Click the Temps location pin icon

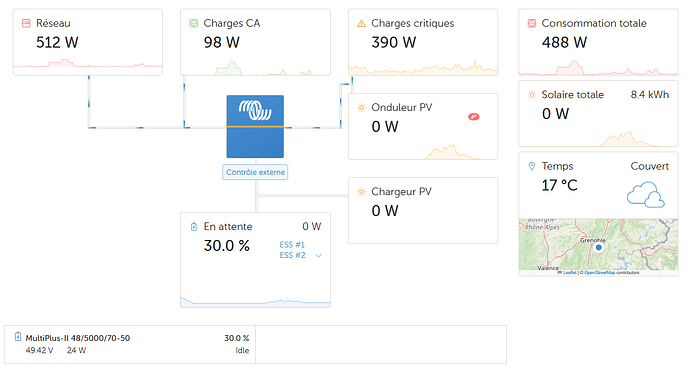pyautogui.click(x=532, y=166)
